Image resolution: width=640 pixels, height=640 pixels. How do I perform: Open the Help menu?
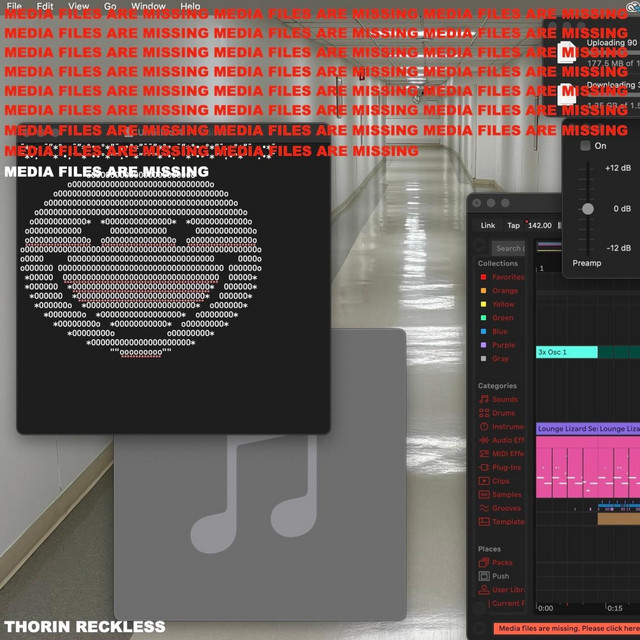coord(190,6)
